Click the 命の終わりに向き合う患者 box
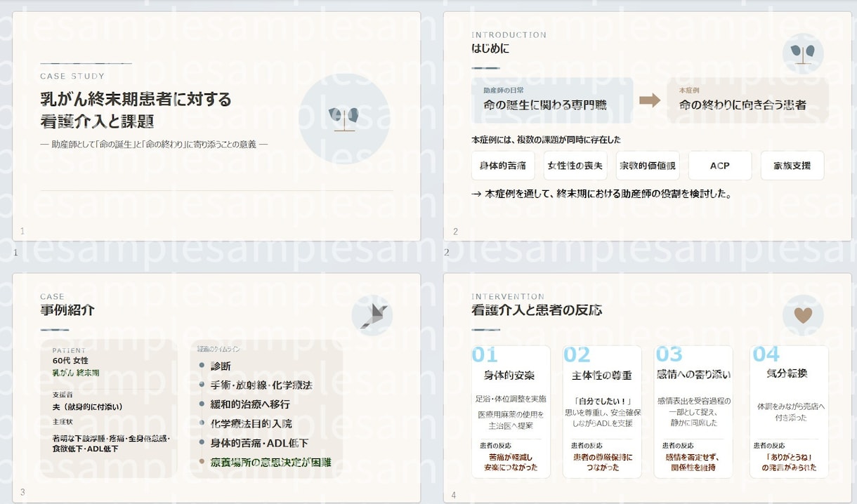This screenshot has width=857, height=504. coord(747,100)
